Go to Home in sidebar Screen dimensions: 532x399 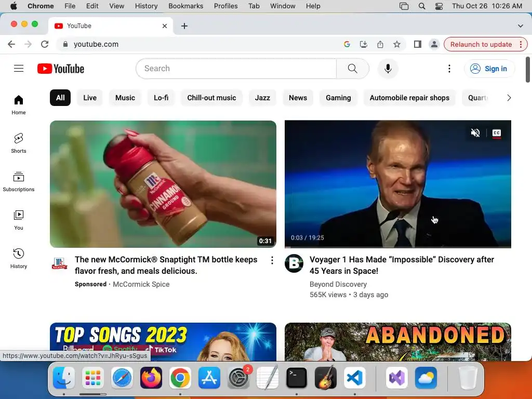click(x=19, y=105)
